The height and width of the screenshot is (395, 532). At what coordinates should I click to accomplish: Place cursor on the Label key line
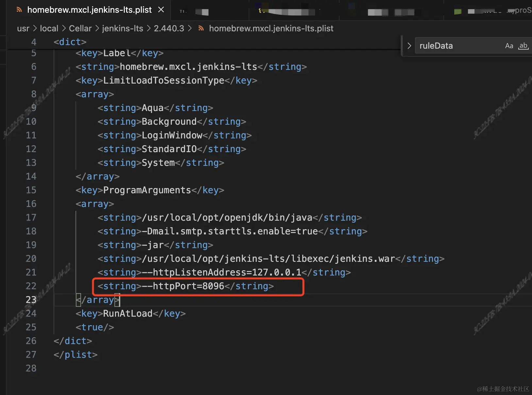[x=120, y=53]
